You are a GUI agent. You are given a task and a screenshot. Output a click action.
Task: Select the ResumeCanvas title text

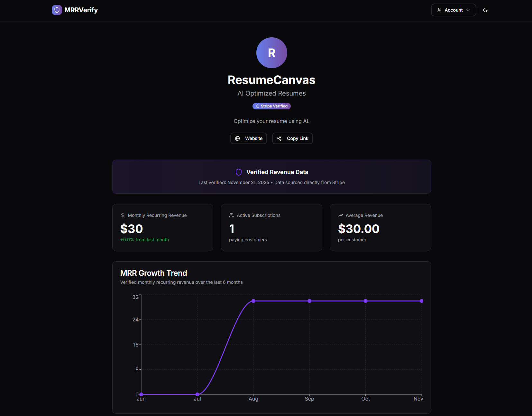(x=272, y=80)
